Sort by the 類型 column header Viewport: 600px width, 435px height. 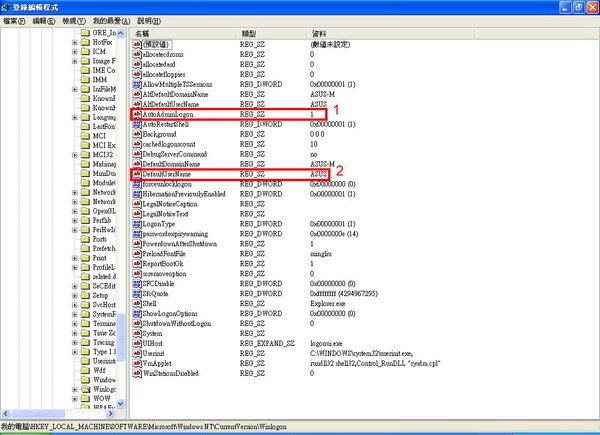pyautogui.click(x=271, y=34)
